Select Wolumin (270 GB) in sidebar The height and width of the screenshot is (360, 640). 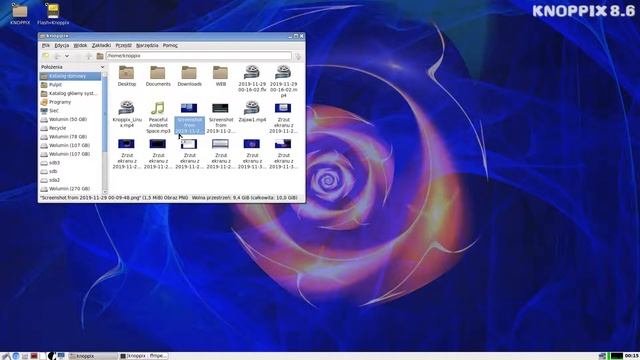click(70, 189)
